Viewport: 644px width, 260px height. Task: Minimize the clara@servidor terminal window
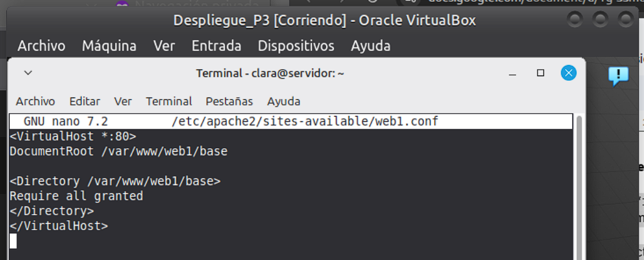point(512,73)
